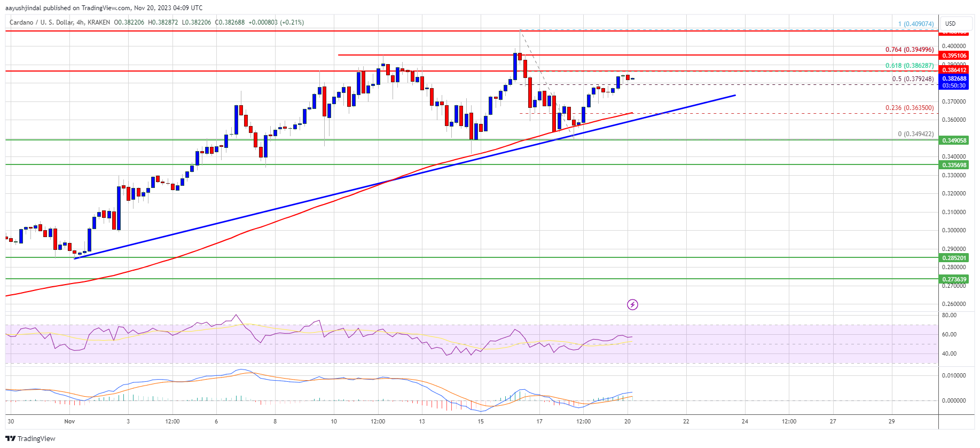
Task: Select the 0.382688 current price label
Action: (954, 78)
